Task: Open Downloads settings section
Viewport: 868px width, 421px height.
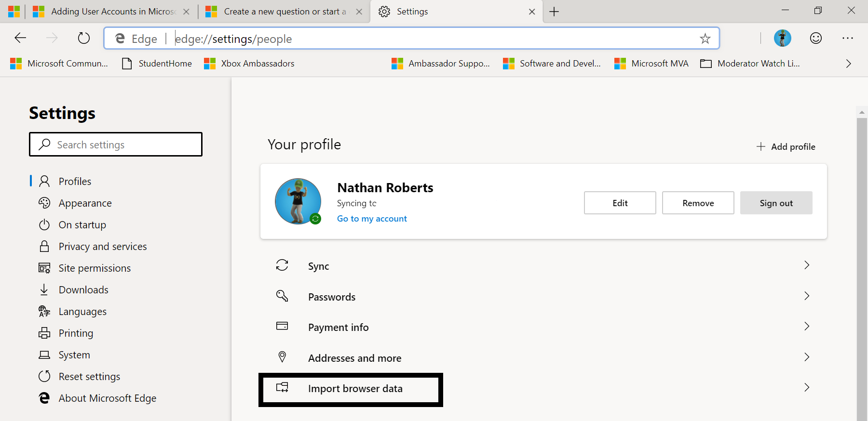Action: tap(83, 290)
